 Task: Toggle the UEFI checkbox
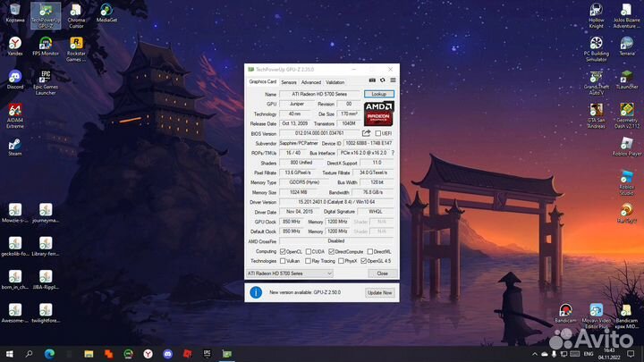(x=378, y=133)
